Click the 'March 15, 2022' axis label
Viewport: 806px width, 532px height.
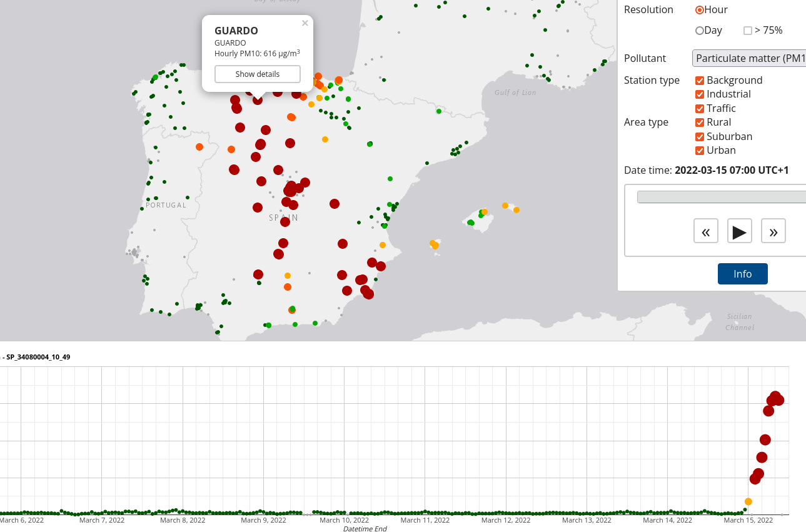(748, 520)
